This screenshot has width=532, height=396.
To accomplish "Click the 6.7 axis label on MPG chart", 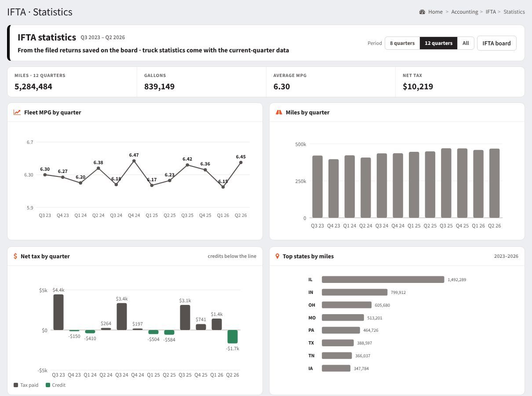I will tap(30, 143).
